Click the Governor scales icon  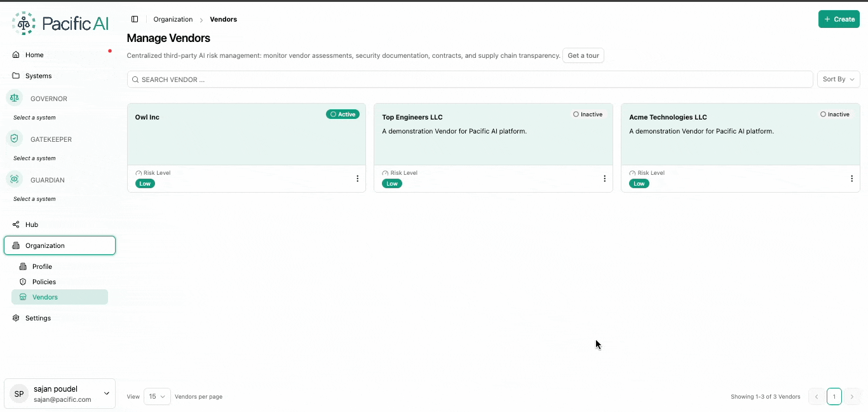pos(15,98)
